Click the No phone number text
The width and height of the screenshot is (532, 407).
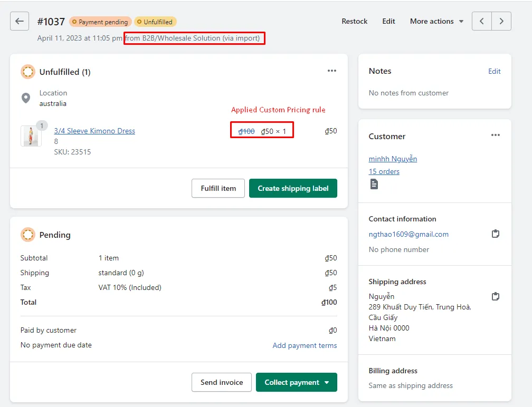click(398, 249)
